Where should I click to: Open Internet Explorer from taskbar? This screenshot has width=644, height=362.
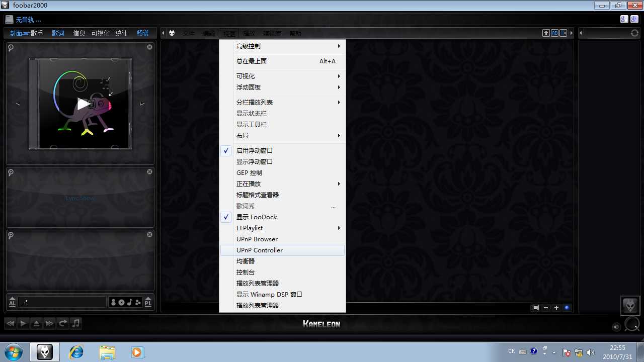[76, 352]
